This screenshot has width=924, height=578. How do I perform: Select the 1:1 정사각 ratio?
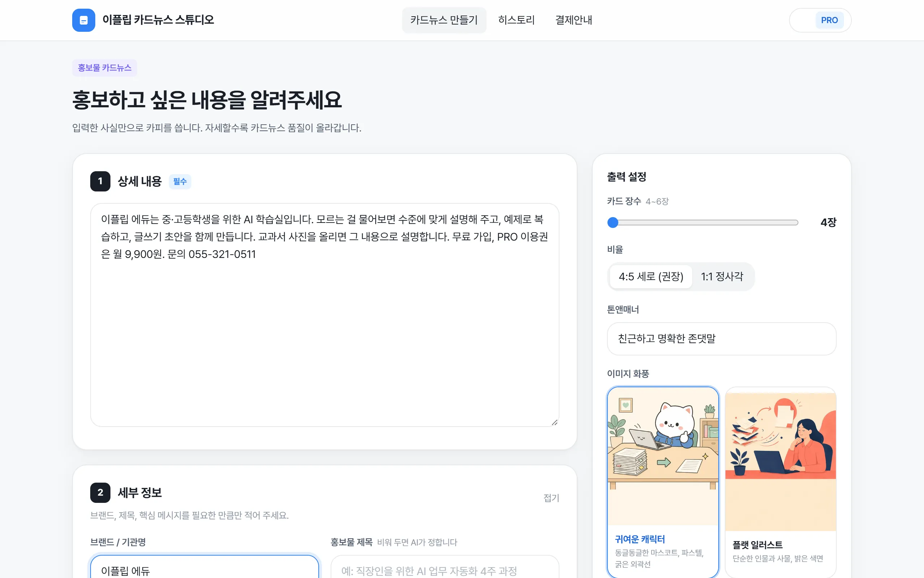click(x=722, y=276)
